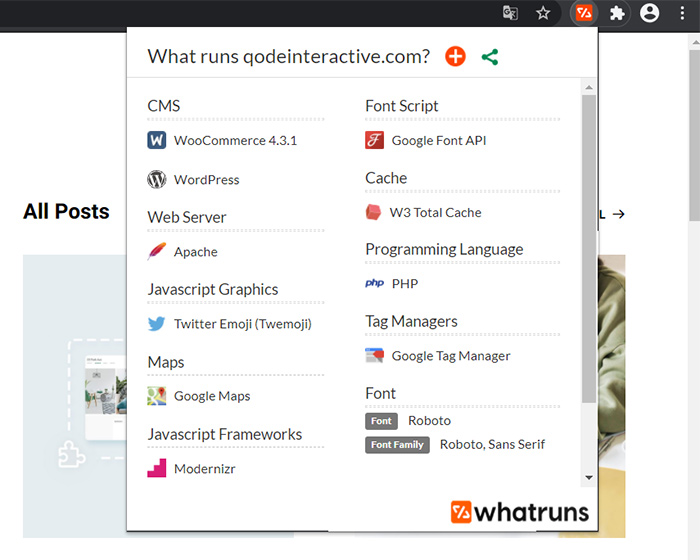Open the PHP text link
This screenshot has height=560, width=700.
[405, 284]
